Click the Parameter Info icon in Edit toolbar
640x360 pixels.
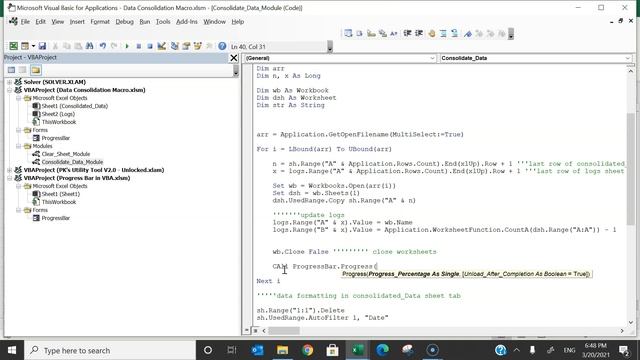point(382,33)
